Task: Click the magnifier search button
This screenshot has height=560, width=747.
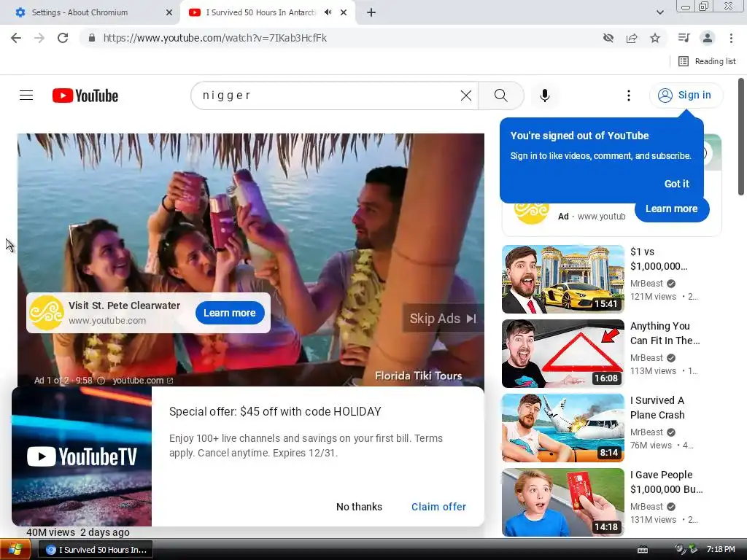Action: 500,96
